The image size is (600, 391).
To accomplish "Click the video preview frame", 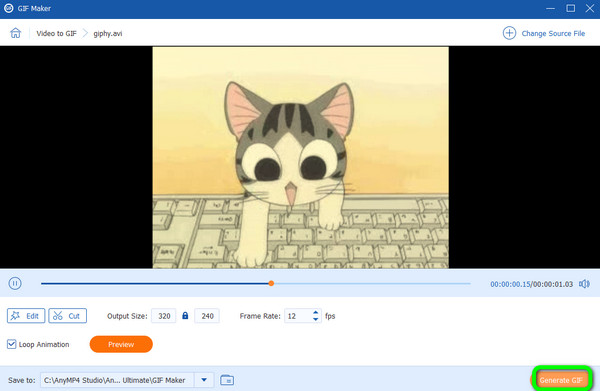I will 300,157.
